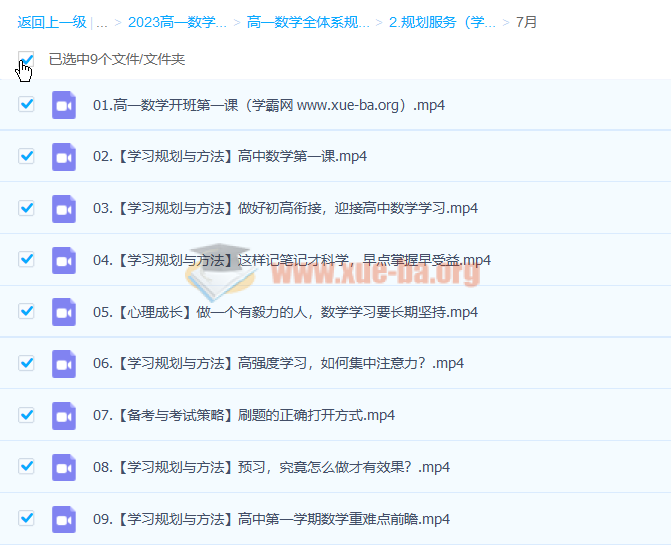Image resolution: width=671 pixels, height=546 pixels.
Task: Expand the breadcrumb ellipsis for hidden folders
Action: [x=101, y=21]
